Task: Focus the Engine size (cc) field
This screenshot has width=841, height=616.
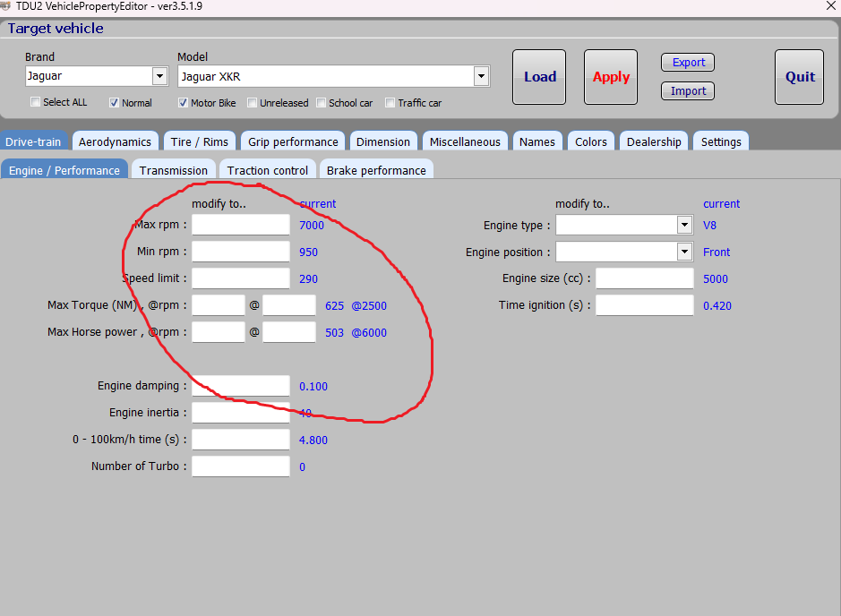Action: tap(644, 278)
